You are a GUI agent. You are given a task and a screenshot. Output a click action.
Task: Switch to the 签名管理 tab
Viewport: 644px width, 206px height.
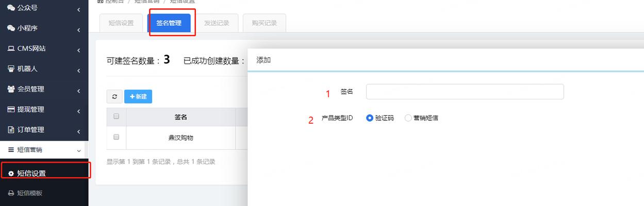click(x=169, y=23)
